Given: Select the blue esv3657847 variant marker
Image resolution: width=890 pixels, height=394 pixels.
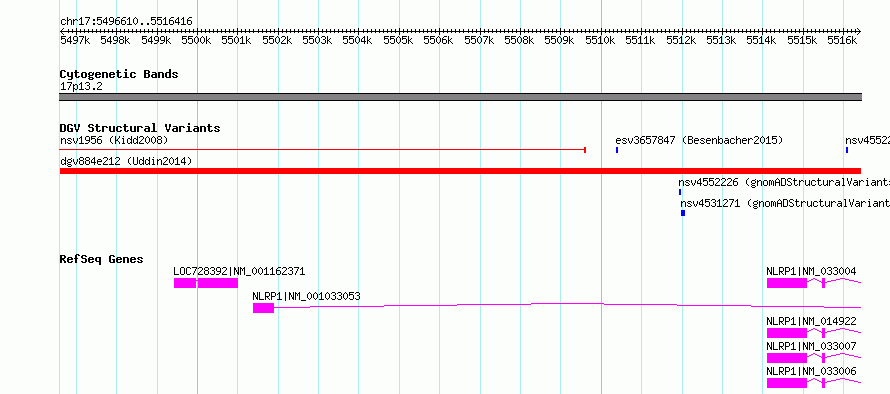Looking at the screenshot, I should (617, 150).
